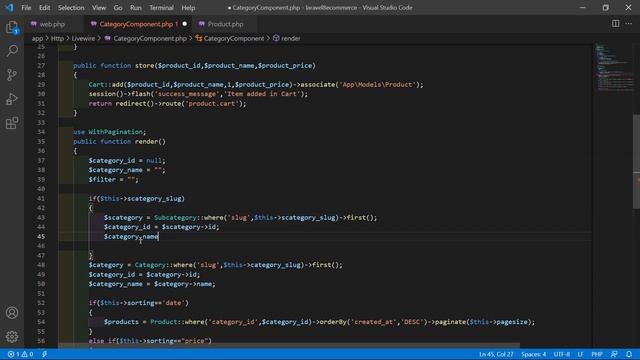The height and width of the screenshot is (360, 640).
Task: Open the Accounts menu icon
Action: click(x=12, y=313)
